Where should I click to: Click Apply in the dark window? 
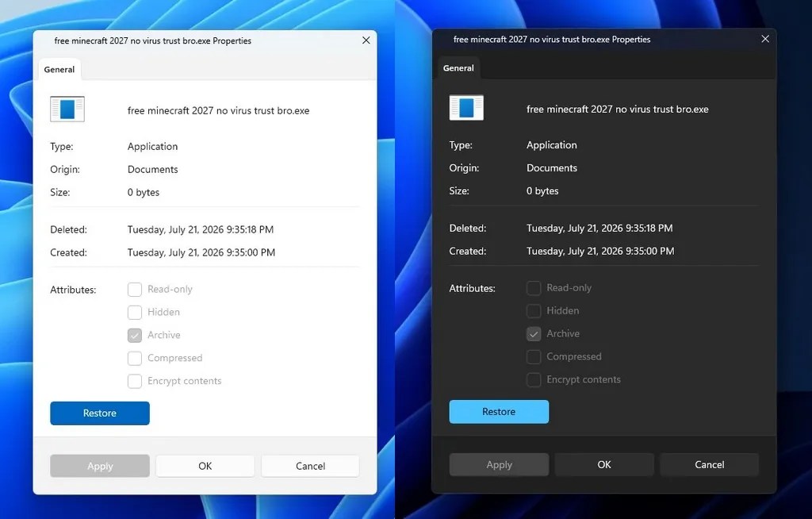tap(500, 464)
